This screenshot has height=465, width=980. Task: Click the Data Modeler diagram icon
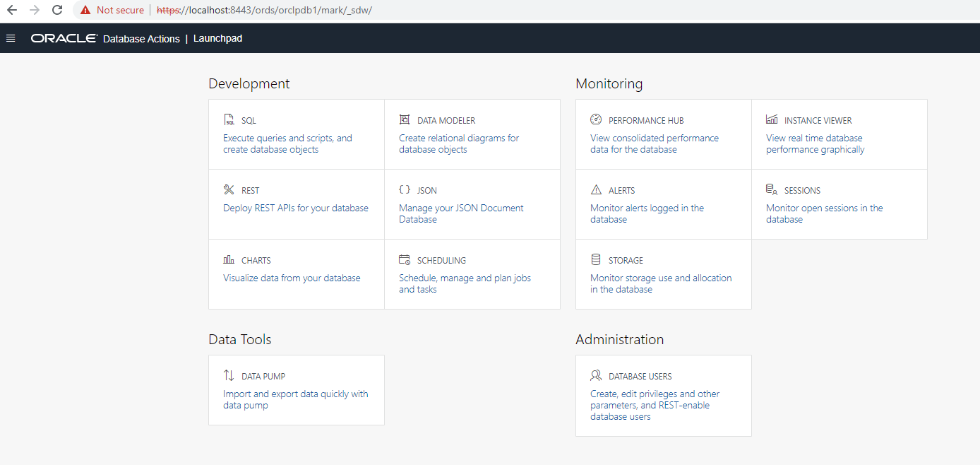tap(405, 119)
